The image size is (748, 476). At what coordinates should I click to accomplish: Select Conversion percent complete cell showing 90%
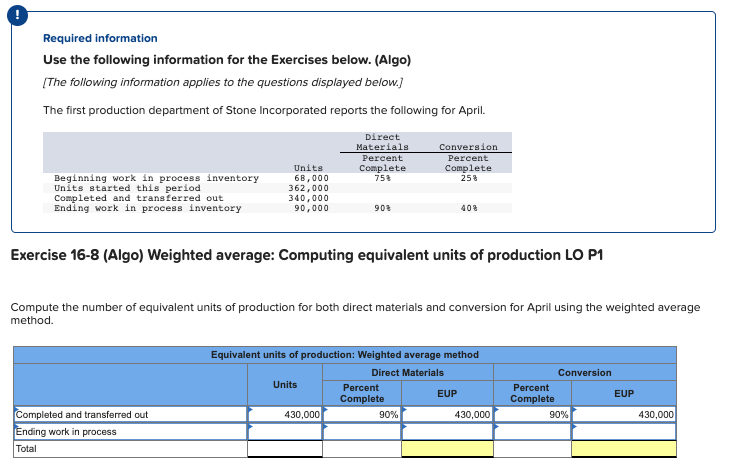532,414
